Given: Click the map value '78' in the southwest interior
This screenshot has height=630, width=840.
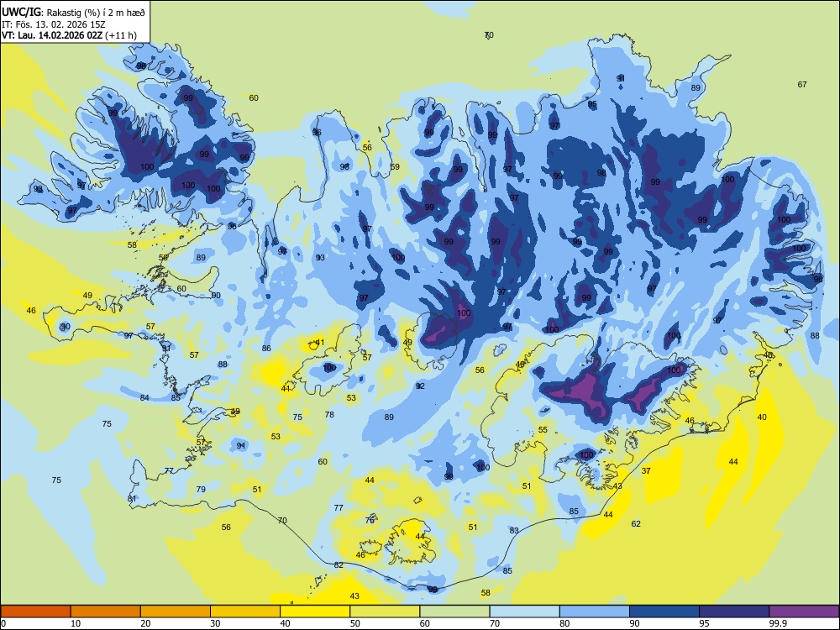Looking at the screenshot, I should 329,414.
